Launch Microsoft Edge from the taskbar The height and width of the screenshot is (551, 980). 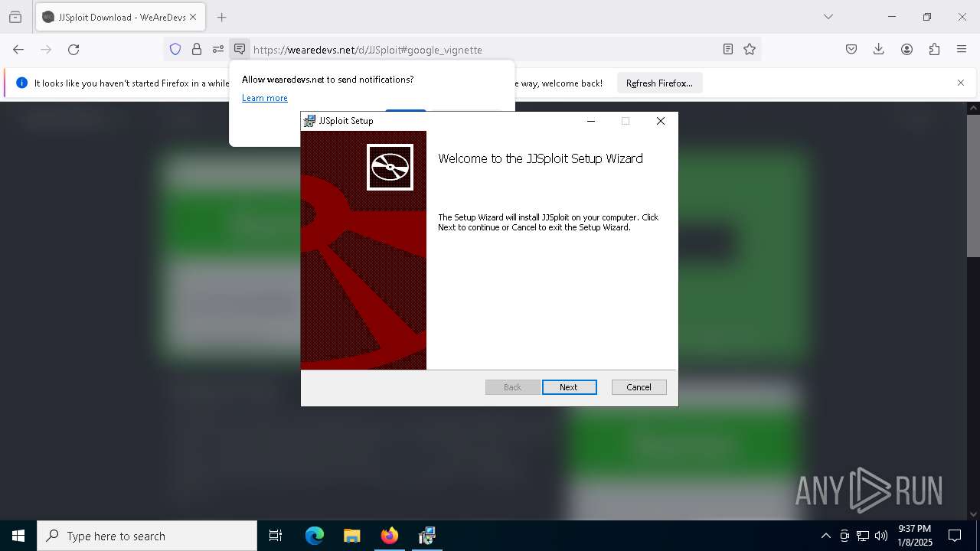coord(315,536)
